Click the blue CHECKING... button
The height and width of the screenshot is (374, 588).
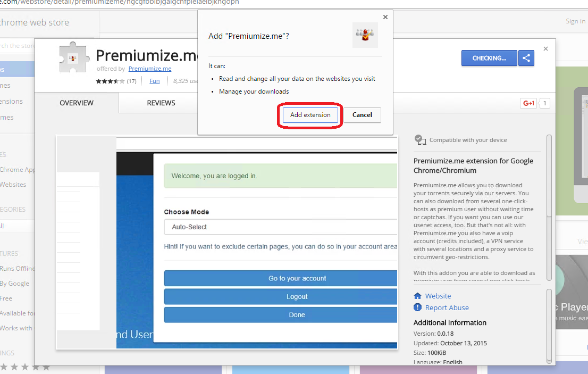coord(489,58)
